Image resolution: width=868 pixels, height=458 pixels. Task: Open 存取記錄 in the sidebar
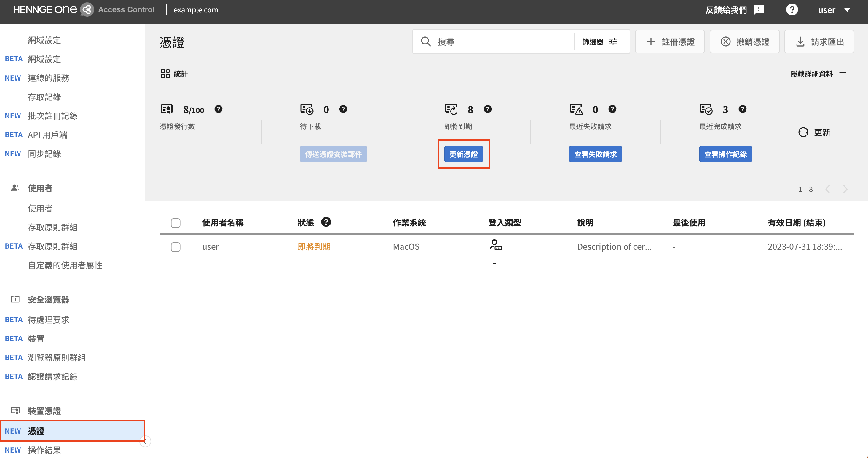point(44,97)
